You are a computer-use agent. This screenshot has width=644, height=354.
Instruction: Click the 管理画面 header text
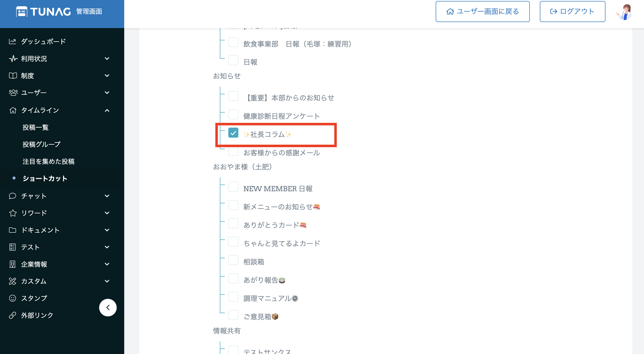pyautogui.click(x=89, y=12)
